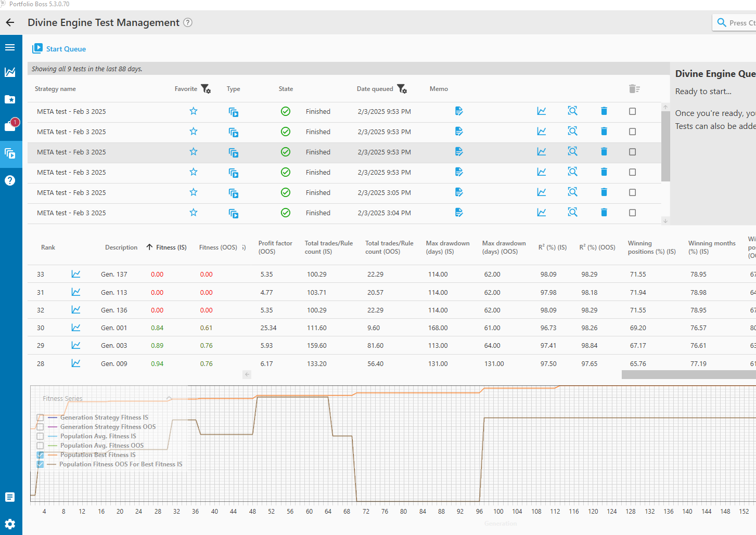This screenshot has height=535, width=756.
Task: Open the memo editor for the second test
Action: coord(458,132)
